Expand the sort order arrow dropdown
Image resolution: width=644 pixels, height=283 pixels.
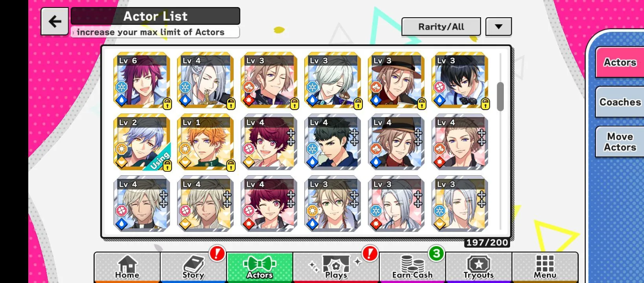(x=499, y=27)
